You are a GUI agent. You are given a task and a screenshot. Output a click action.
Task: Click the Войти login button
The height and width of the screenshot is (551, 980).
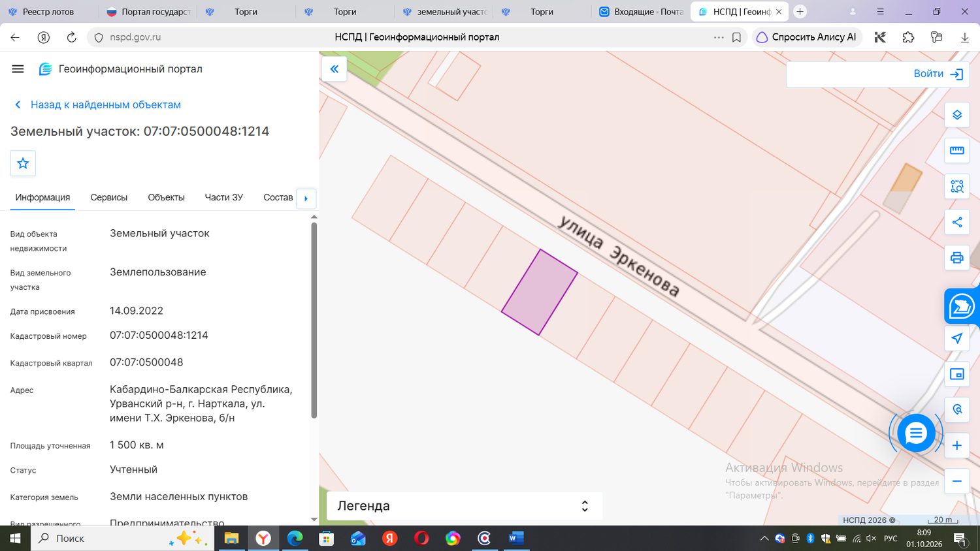click(x=938, y=74)
